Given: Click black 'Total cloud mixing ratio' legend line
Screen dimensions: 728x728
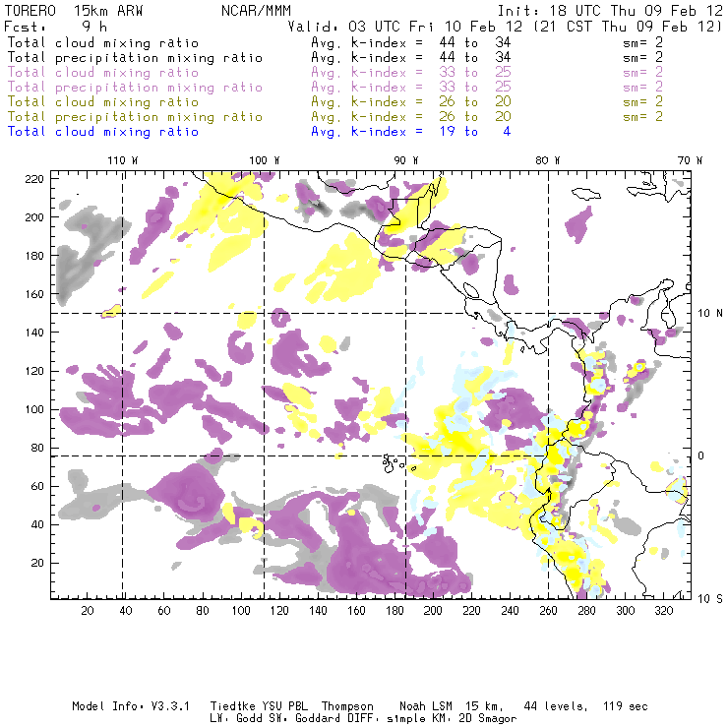Looking at the screenshot, I should (103, 43).
